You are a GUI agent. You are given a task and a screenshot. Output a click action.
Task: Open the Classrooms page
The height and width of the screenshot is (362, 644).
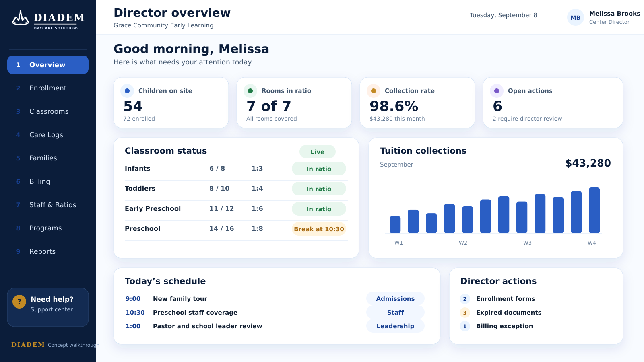pos(48,111)
